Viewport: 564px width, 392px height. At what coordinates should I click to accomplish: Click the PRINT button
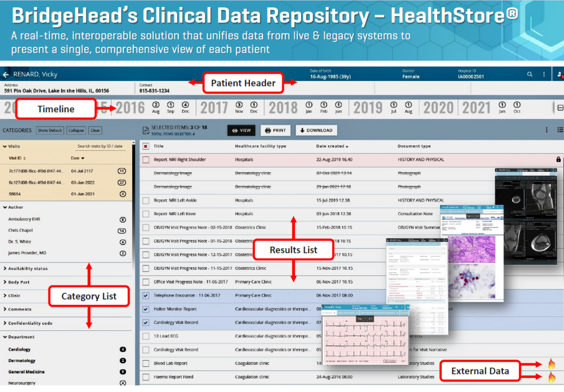click(275, 130)
